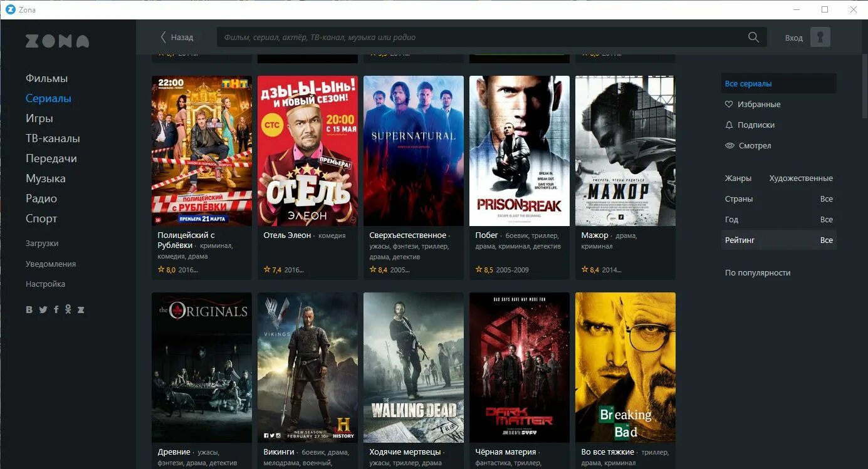Open the Мажор poster
The height and width of the screenshot is (469, 868).
click(x=625, y=151)
